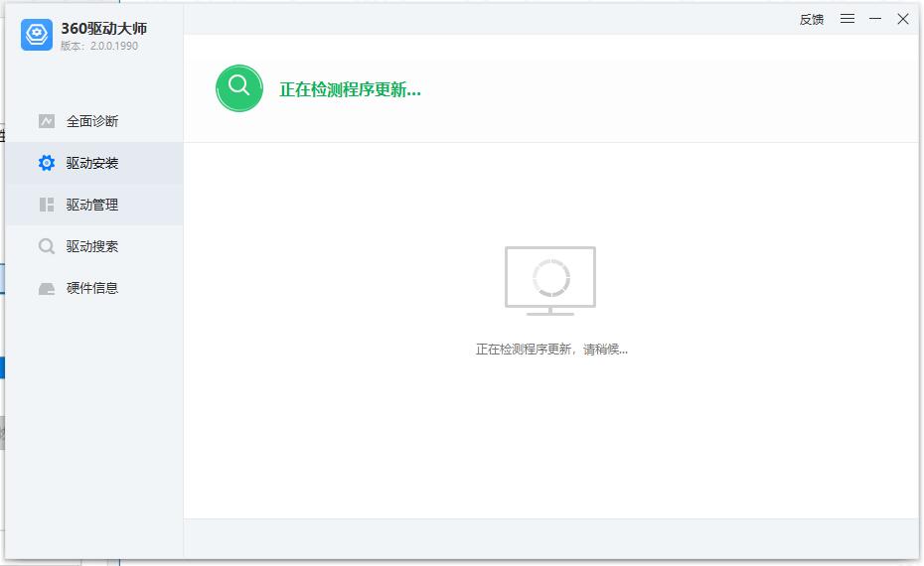Open the 全面诊断 sidebar tab
This screenshot has width=924, height=566.
tap(94, 121)
